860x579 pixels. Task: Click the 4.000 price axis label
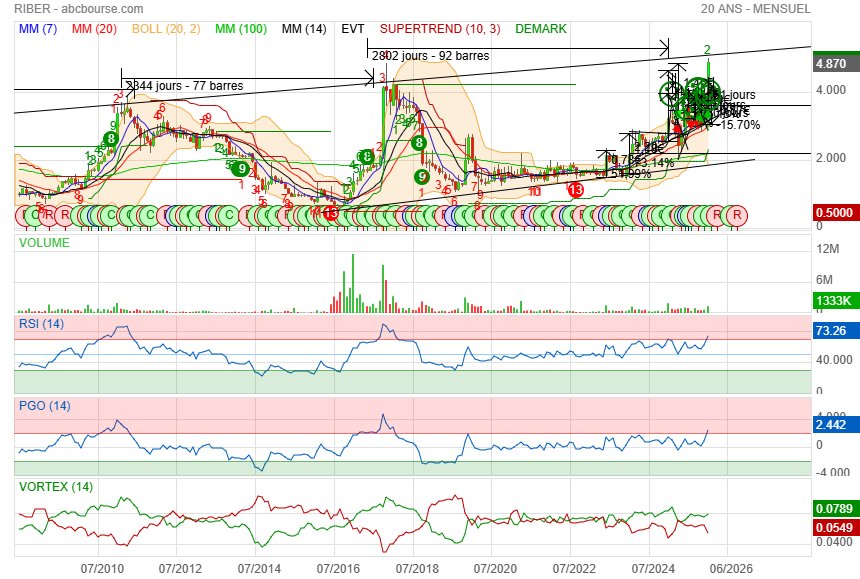(x=831, y=90)
